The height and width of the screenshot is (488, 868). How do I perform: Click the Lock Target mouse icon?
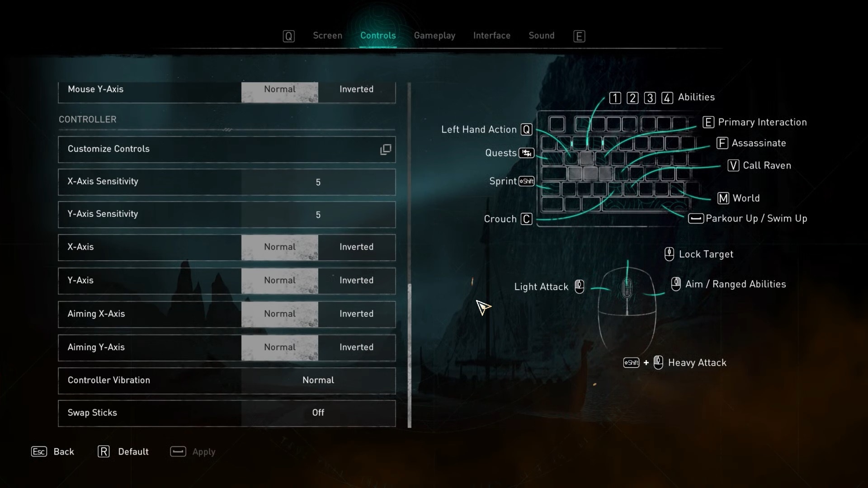click(669, 253)
